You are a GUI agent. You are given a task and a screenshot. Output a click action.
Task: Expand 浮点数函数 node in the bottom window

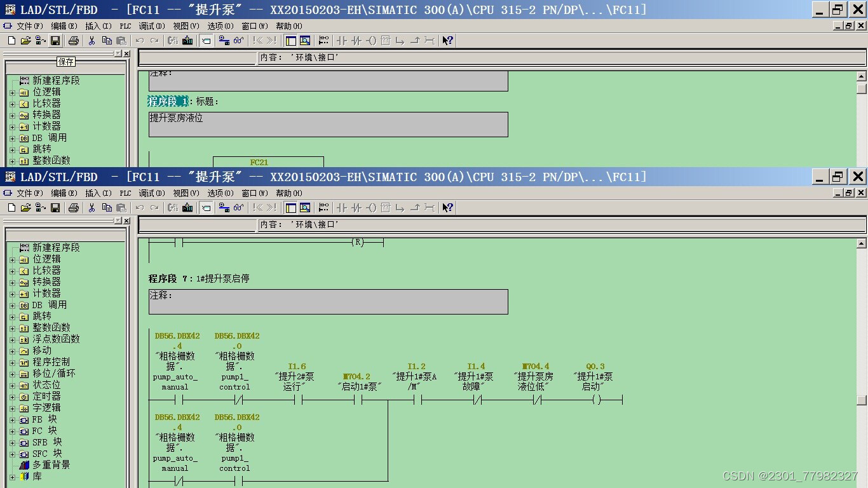(x=12, y=339)
